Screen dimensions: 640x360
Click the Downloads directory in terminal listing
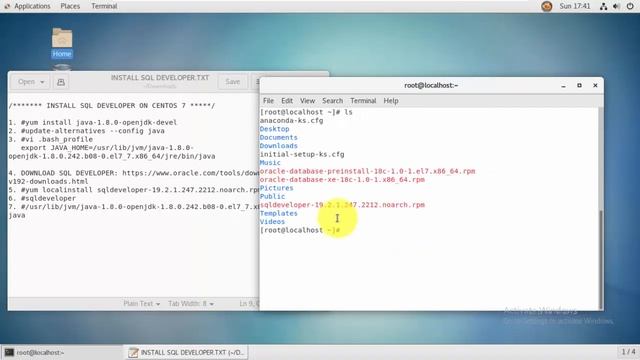coord(278,146)
